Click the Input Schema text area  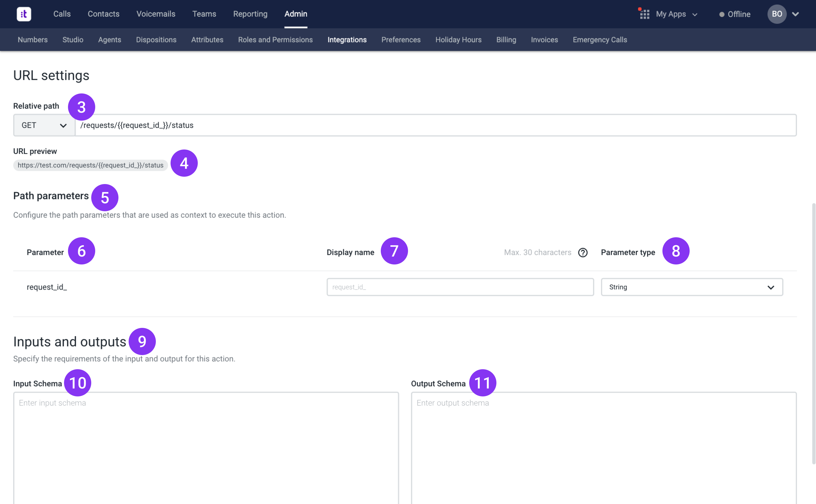point(206,448)
